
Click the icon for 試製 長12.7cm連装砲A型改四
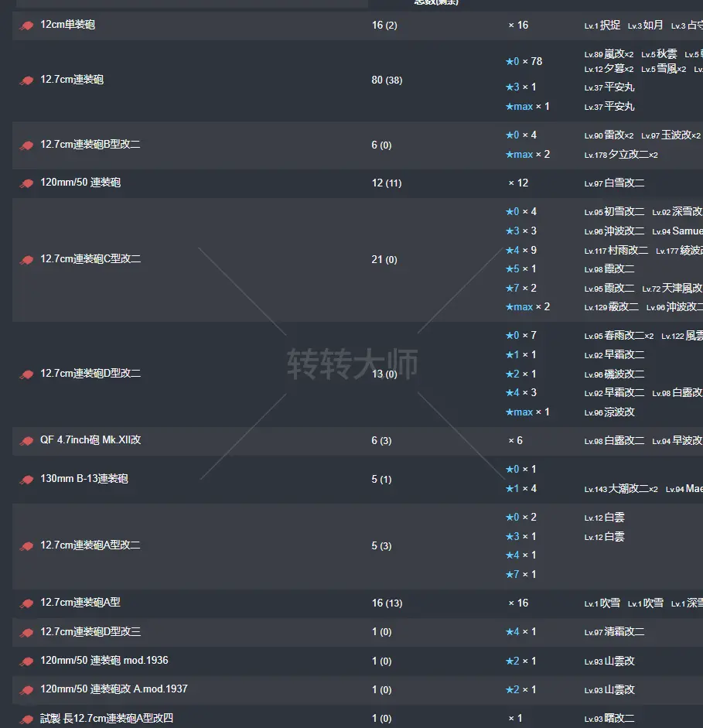pos(26,719)
